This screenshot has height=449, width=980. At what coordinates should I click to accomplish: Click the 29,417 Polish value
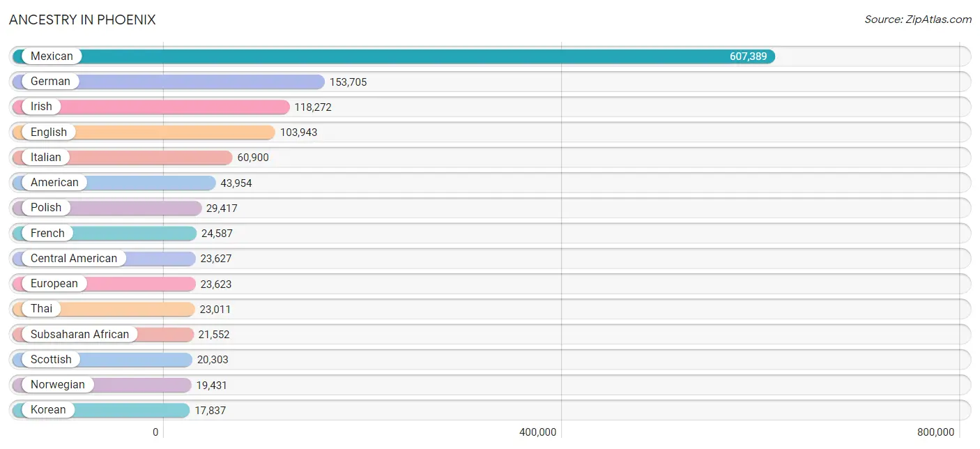tap(222, 208)
